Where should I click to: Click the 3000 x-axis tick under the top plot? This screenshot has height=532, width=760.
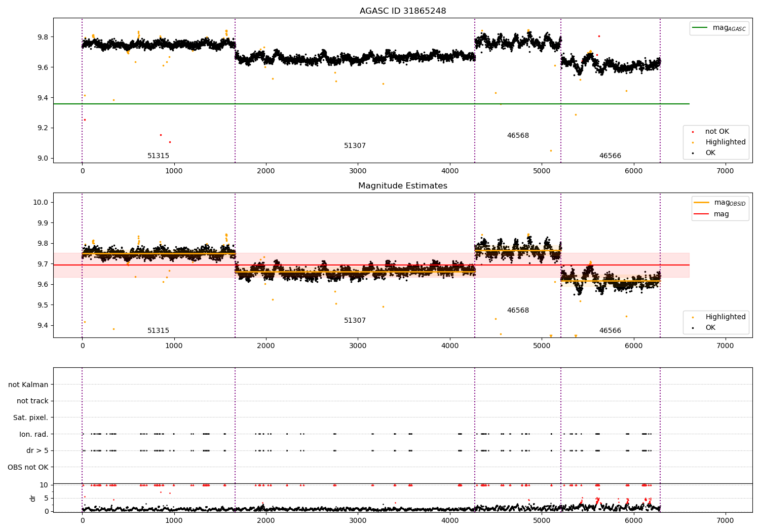(358, 171)
